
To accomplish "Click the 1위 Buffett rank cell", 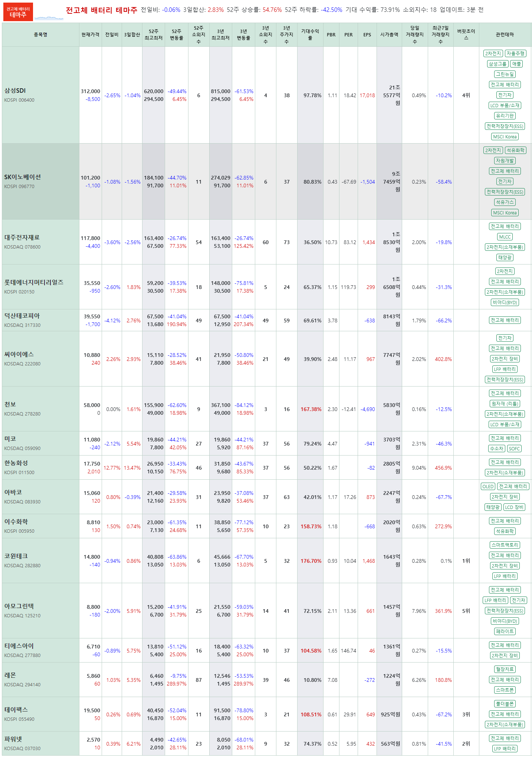I will click(466, 561).
